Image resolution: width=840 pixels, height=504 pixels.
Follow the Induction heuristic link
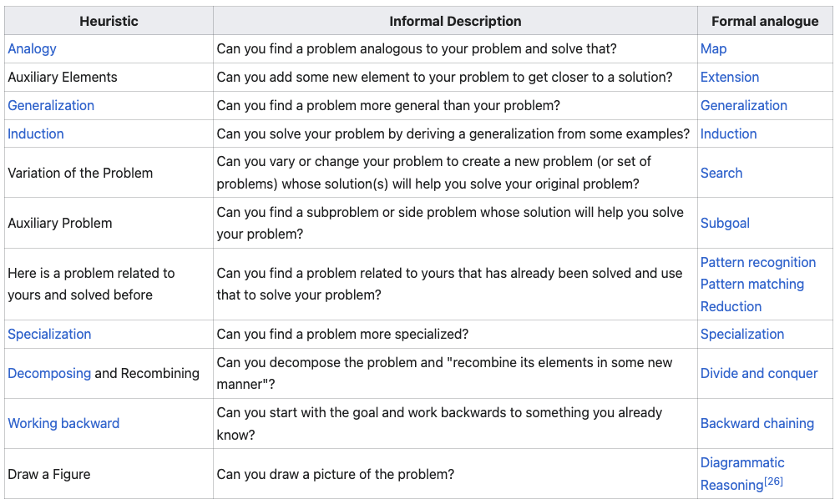36,134
